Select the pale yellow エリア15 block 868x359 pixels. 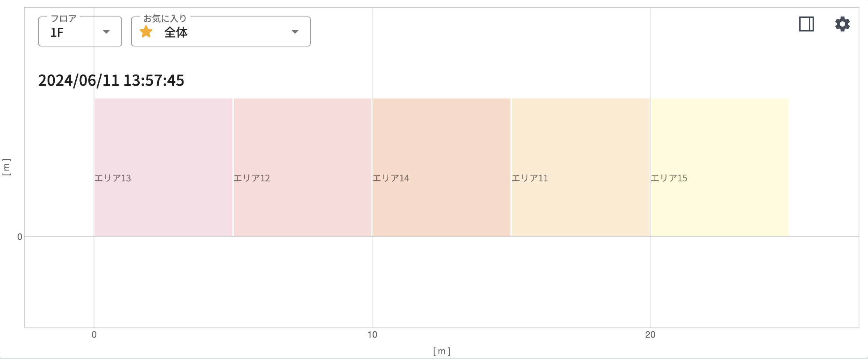click(720, 142)
